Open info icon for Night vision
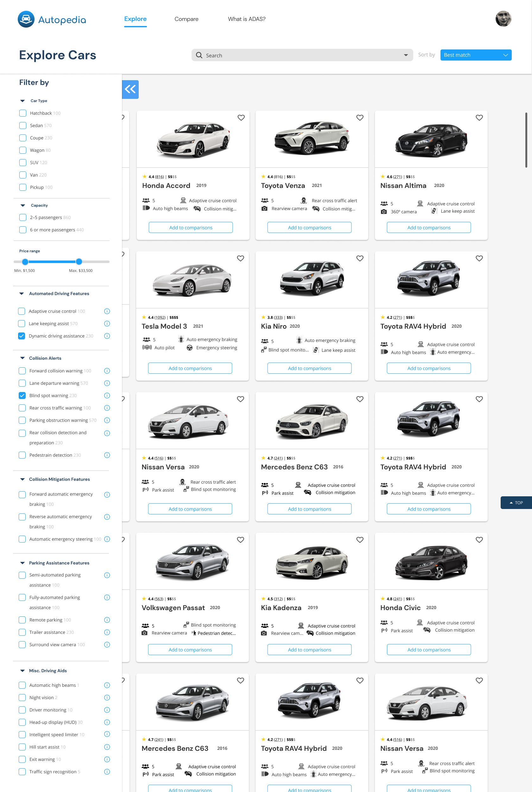Viewport: 532px width, 792px height. [x=107, y=698]
